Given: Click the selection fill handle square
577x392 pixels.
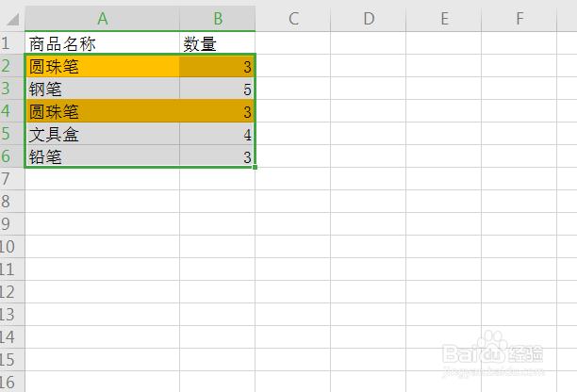Looking at the screenshot, I should pyautogui.click(x=255, y=168).
